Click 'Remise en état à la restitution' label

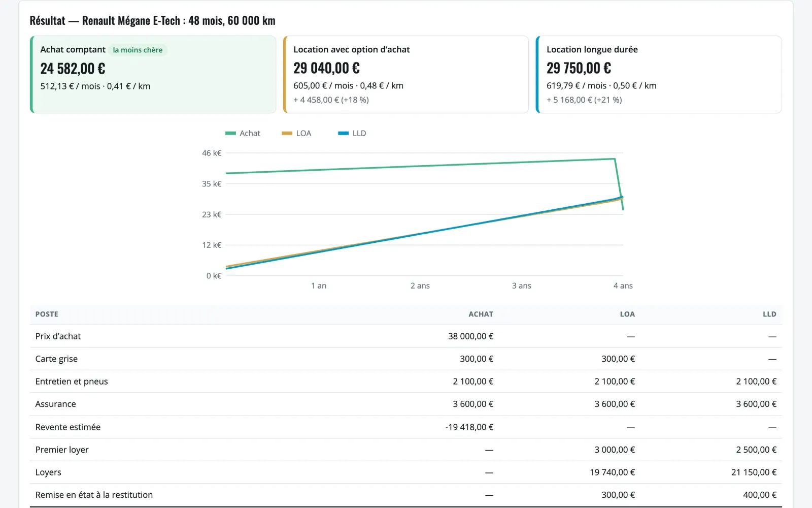[x=94, y=495]
